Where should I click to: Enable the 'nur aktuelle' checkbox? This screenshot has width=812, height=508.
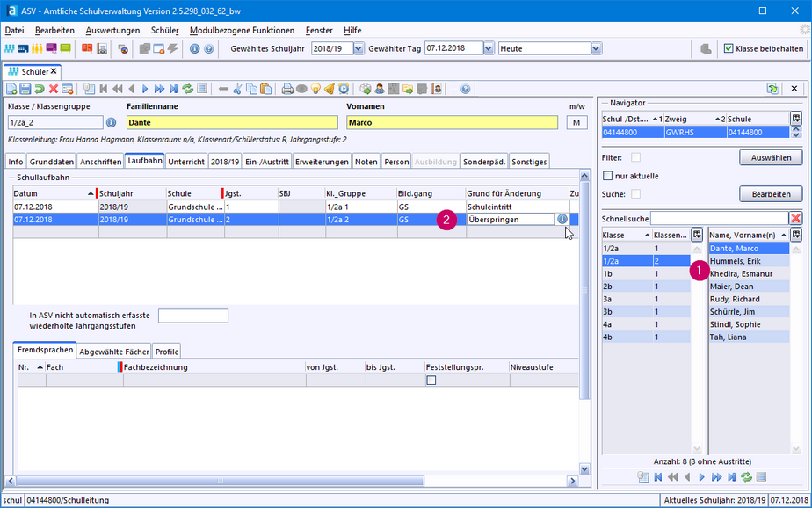pos(607,176)
